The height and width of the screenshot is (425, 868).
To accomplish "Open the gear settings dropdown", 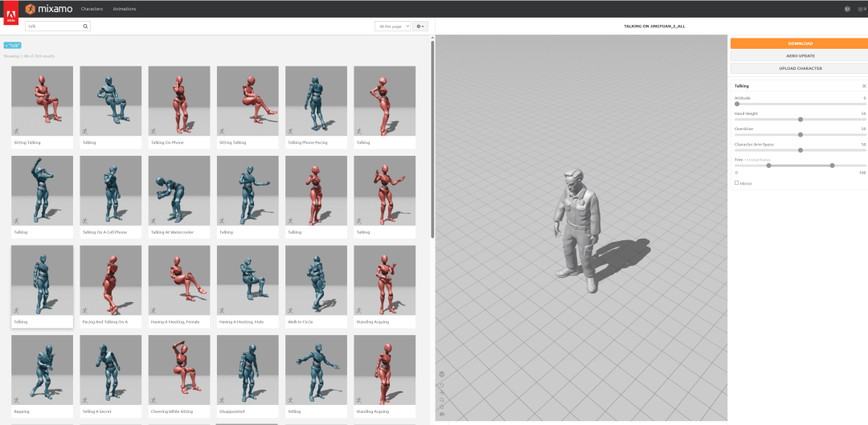I will pyautogui.click(x=420, y=27).
